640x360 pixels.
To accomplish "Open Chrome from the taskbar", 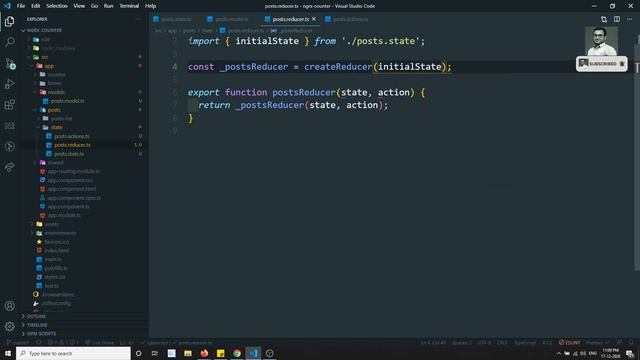I will [x=237, y=353].
